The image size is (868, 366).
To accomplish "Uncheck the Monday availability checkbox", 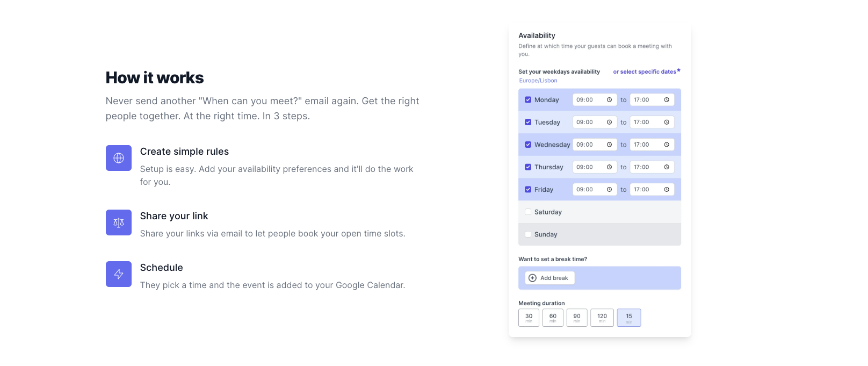I will coord(528,100).
